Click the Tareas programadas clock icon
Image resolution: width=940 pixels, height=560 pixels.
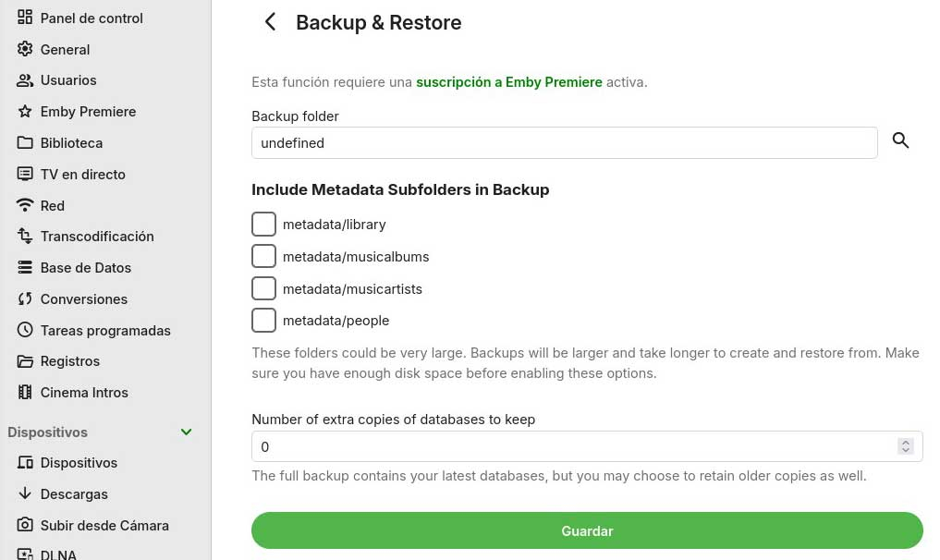tap(25, 330)
